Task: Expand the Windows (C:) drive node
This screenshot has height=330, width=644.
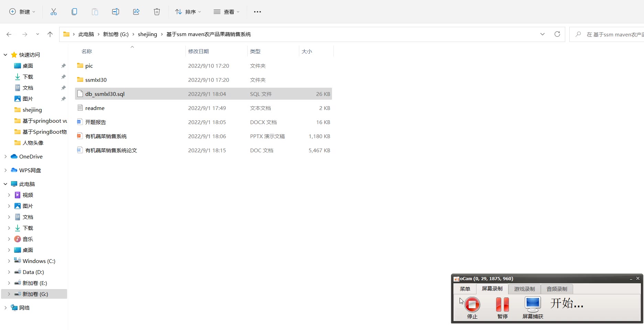Action: (9, 261)
